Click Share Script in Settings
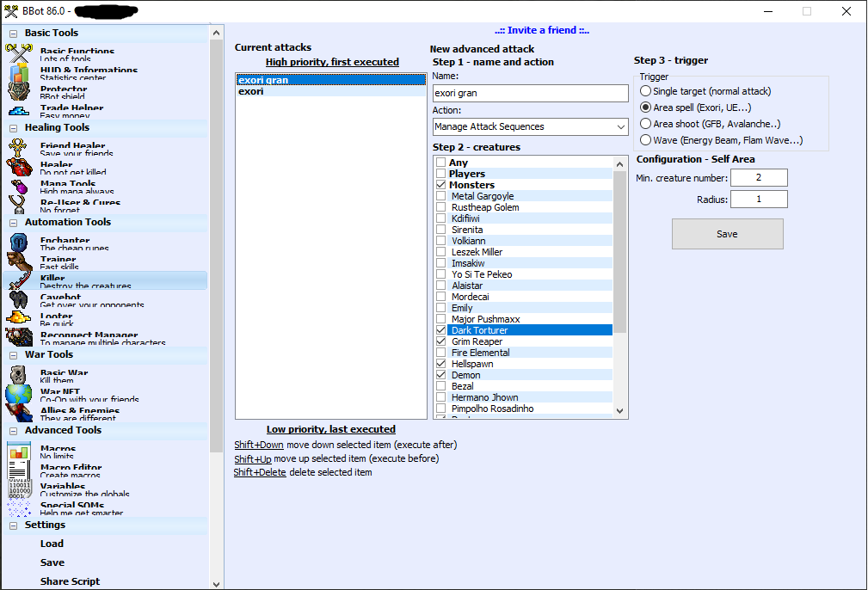868x590 pixels. pos(70,581)
